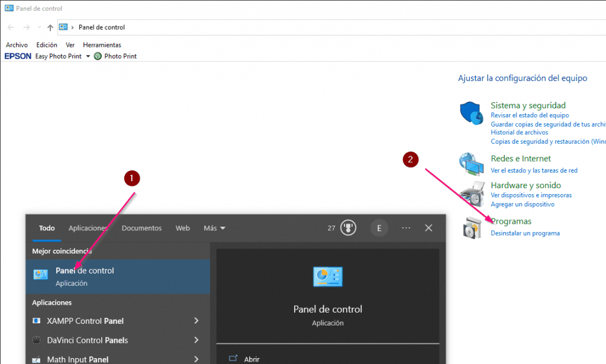Click the XAMPP Control Panel app icon
Viewport: 606px width, 364px height.
click(36, 321)
